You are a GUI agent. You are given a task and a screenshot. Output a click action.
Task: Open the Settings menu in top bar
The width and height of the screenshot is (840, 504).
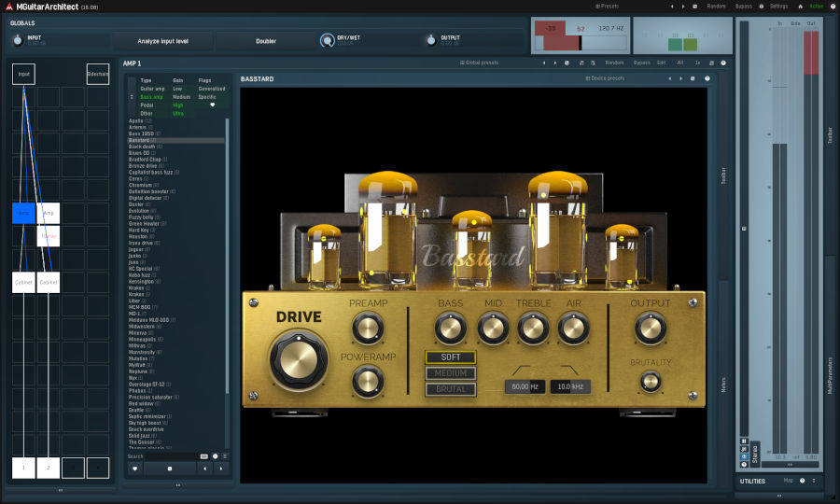point(777,6)
